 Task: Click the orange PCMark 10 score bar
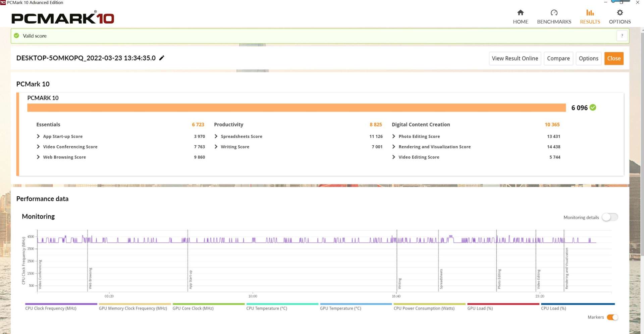296,107
